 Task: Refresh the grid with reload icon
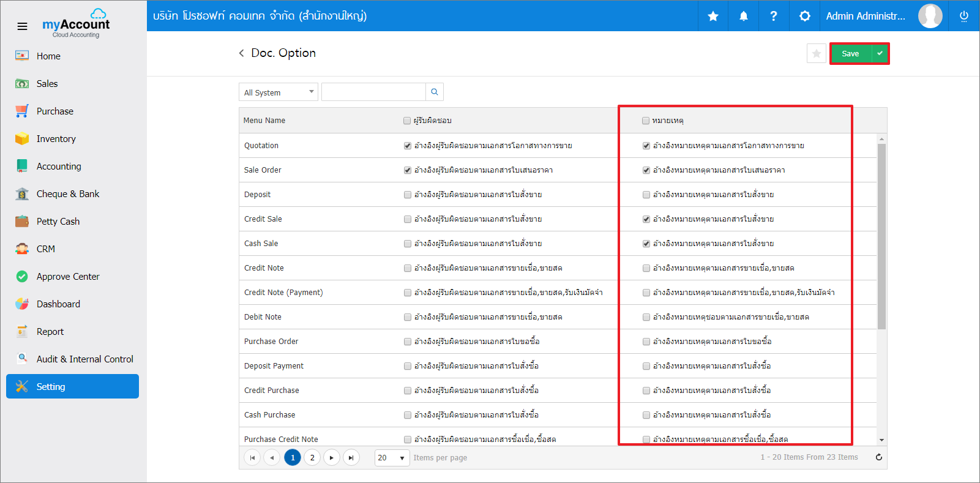879,457
